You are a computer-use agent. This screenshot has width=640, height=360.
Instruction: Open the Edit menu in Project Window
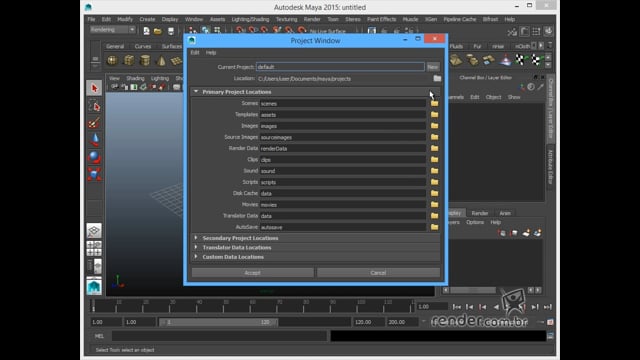point(195,53)
